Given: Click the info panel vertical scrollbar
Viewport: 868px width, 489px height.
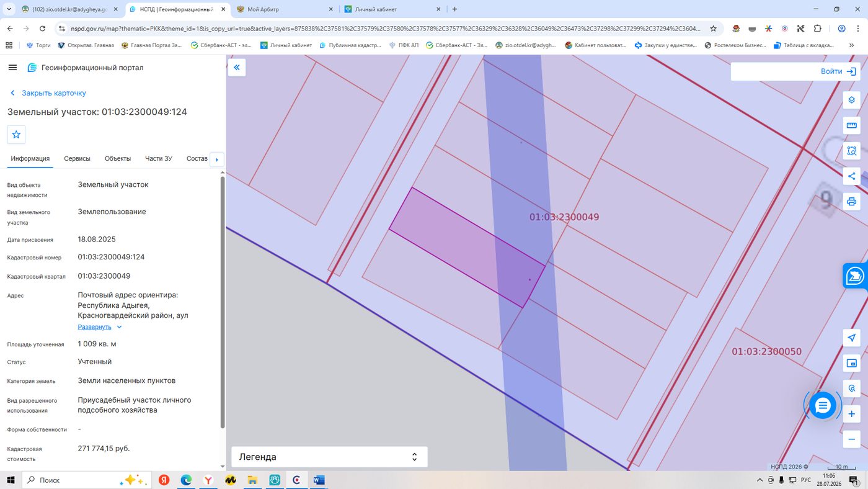Looking at the screenshot, I should click(x=223, y=303).
